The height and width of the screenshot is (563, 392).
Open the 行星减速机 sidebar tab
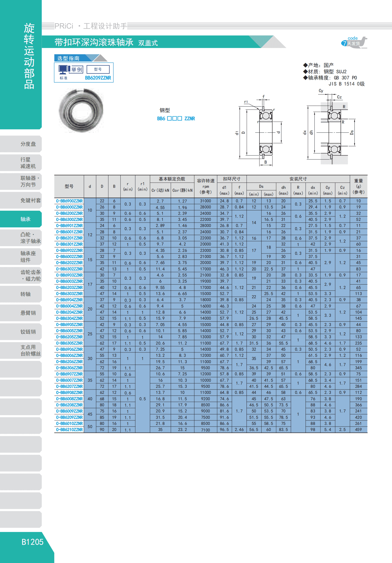(21, 163)
